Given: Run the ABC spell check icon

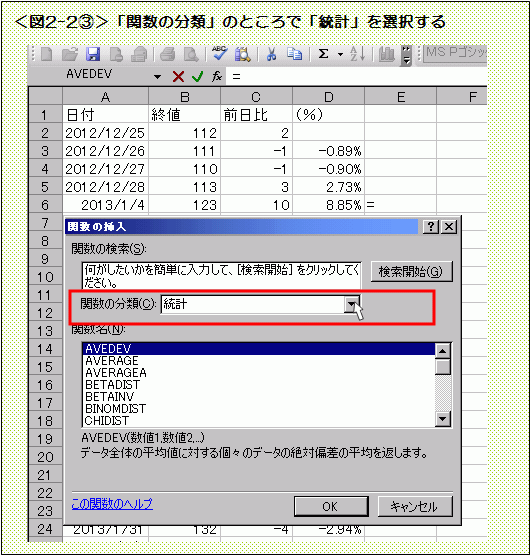Looking at the screenshot, I should point(220,54).
